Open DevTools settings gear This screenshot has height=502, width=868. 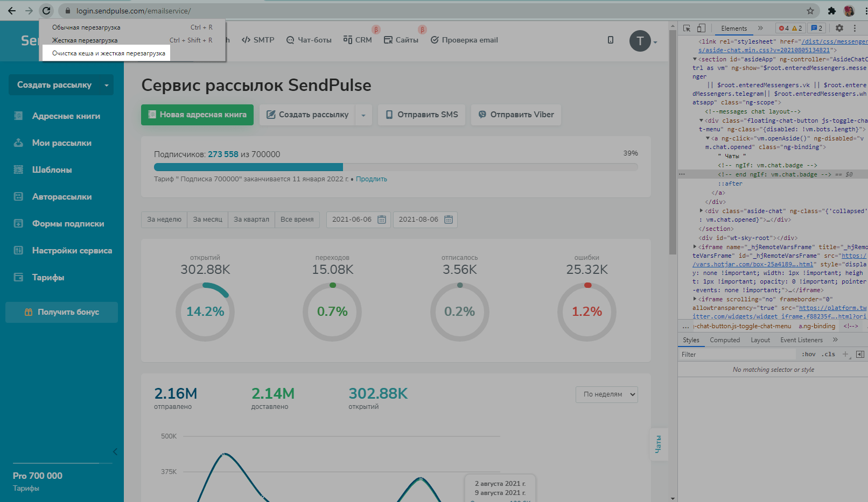pos(839,28)
